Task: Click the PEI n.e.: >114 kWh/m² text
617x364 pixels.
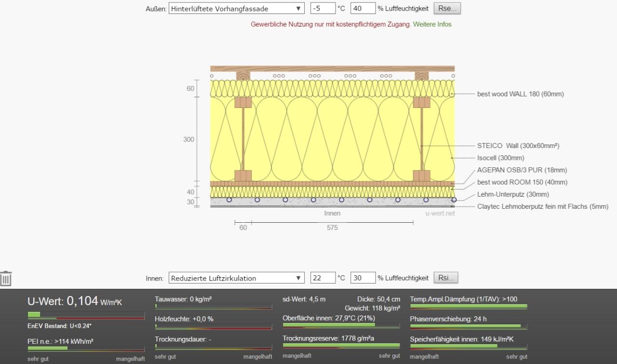Action: coord(60,341)
